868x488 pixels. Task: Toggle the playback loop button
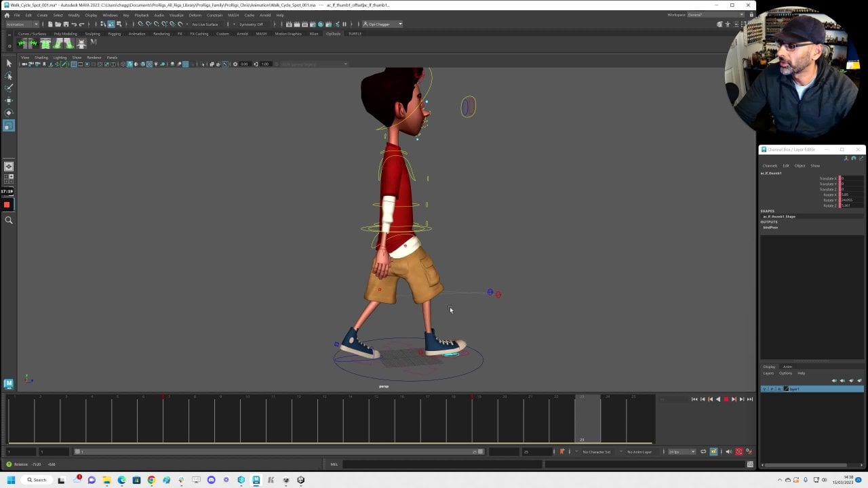[703, 451]
